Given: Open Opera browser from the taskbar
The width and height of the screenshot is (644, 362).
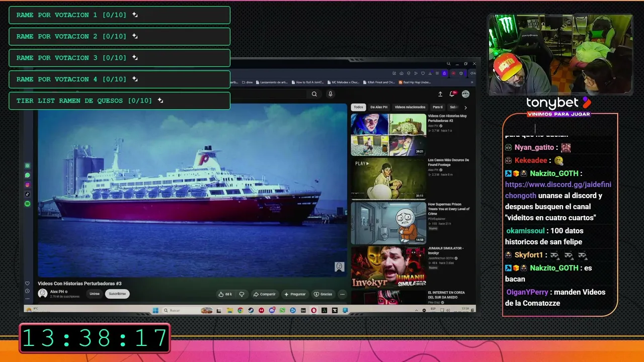Looking at the screenshot, I should (314, 310).
